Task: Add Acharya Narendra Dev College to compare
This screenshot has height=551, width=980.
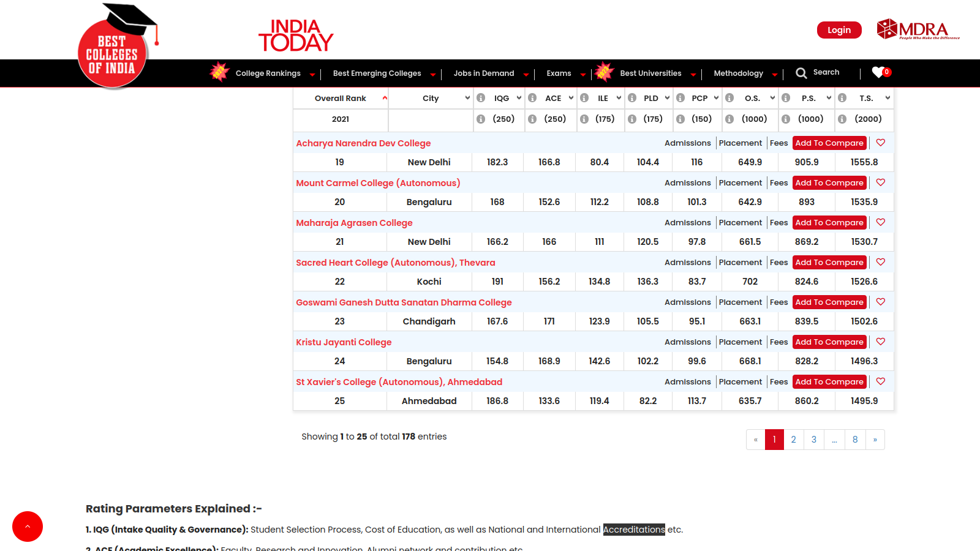Action: pos(829,143)
